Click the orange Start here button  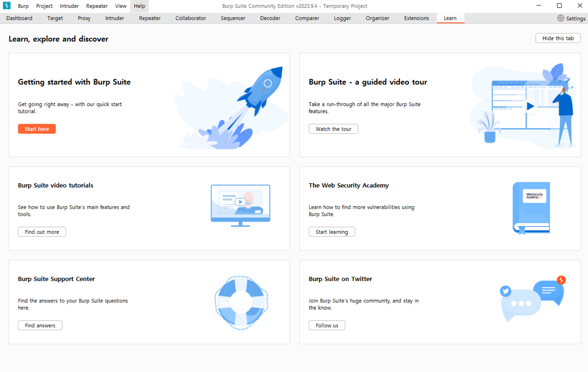coord(37,129)
